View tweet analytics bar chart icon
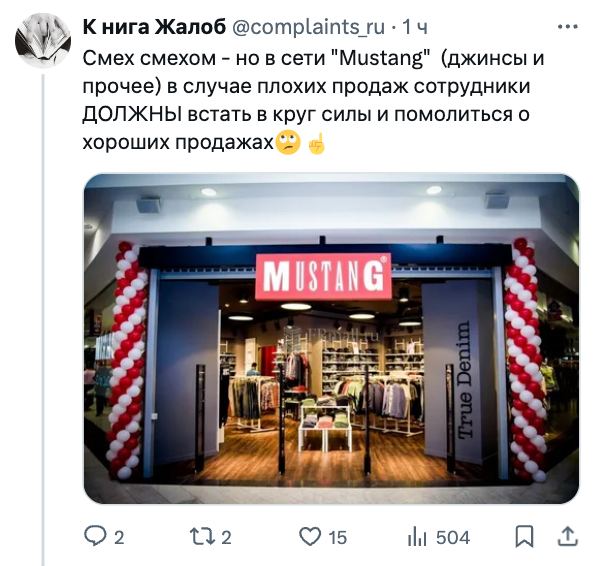Screen dimensions: 594x566 (x=417, y=537)
